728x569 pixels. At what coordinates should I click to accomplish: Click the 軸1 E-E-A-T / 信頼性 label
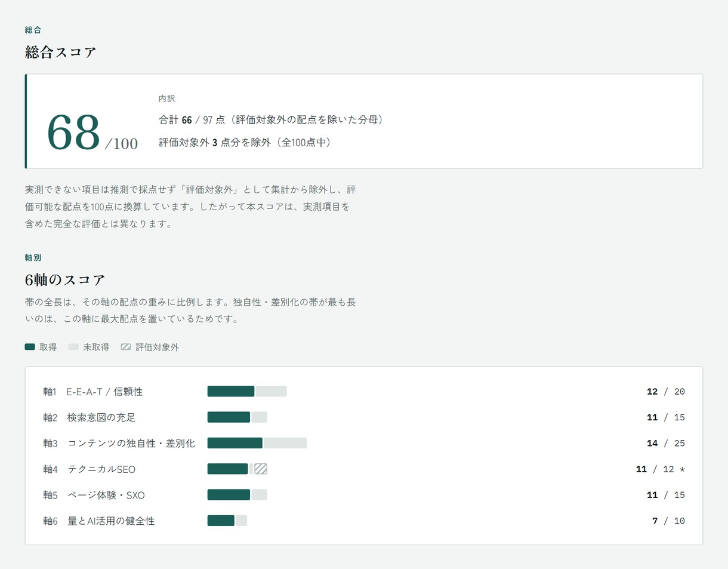93,392
